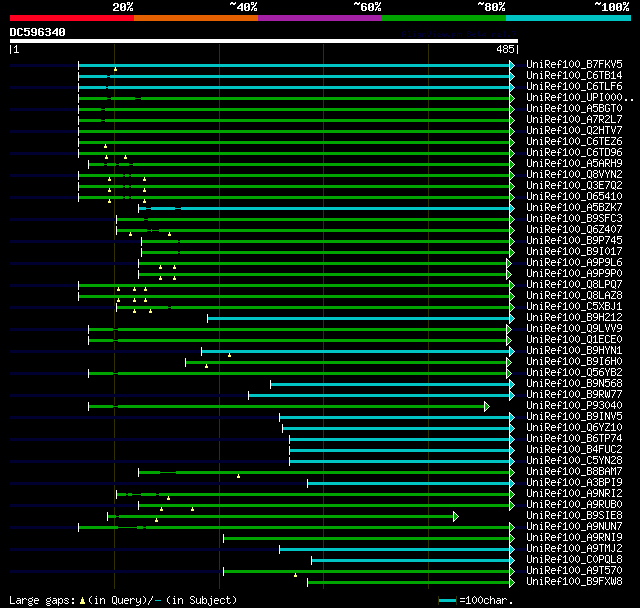Click the green ~80% identity legend segment
Viewport: 640px width, 608px height.
(444, 18)
